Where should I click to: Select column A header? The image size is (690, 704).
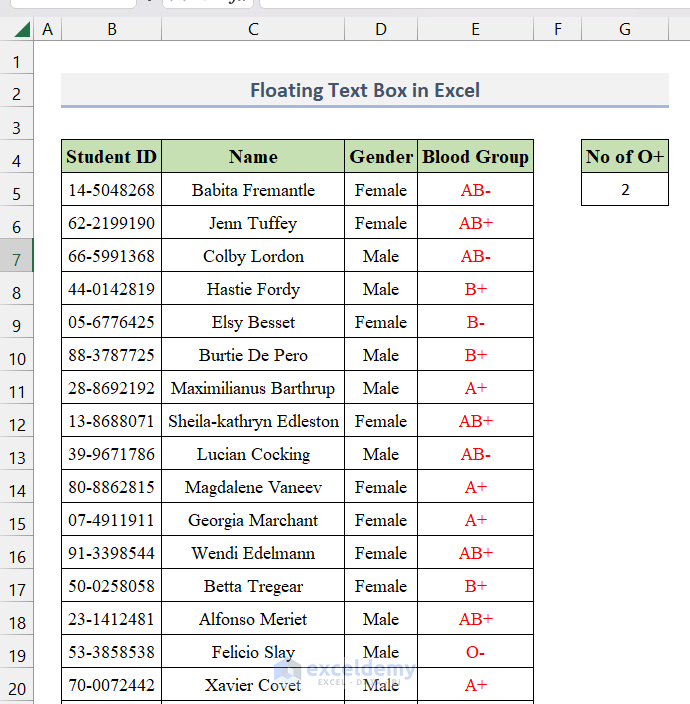[x=47, y=30]
